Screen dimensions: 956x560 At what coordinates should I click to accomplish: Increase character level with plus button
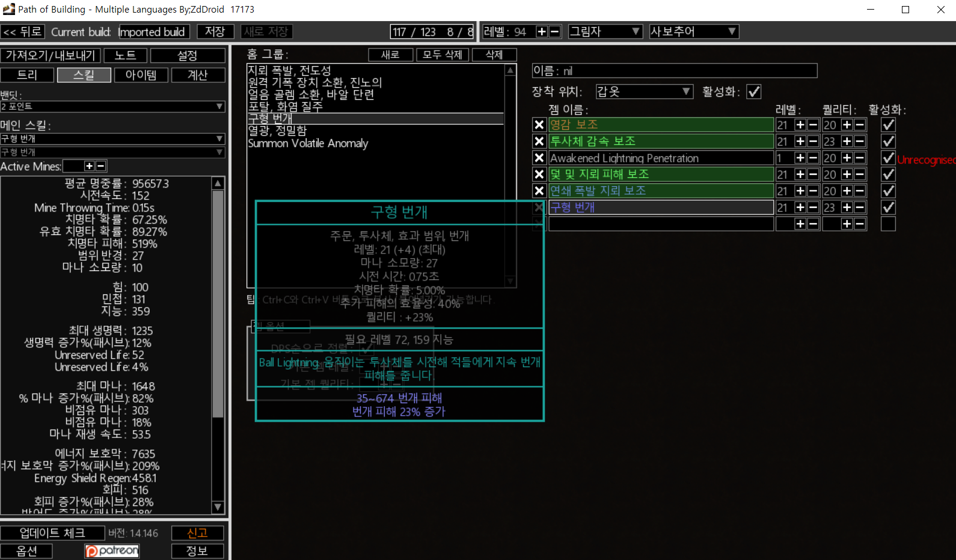tap(542, 32)
